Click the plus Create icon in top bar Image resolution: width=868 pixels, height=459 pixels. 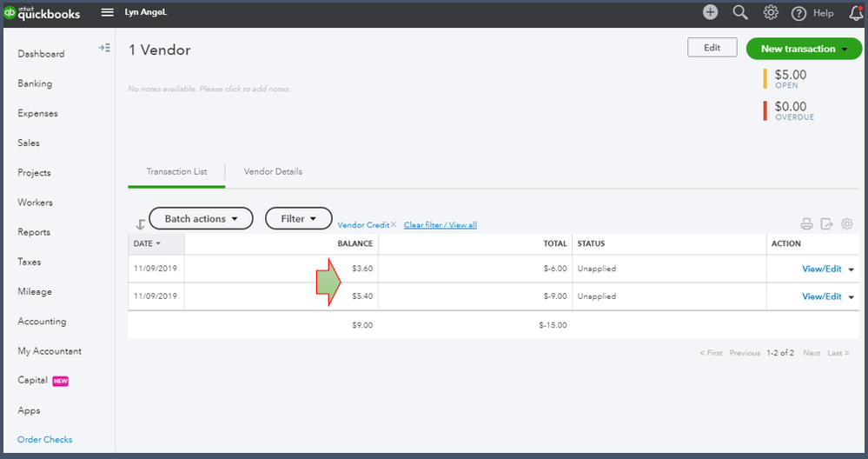tap(710, 12)
